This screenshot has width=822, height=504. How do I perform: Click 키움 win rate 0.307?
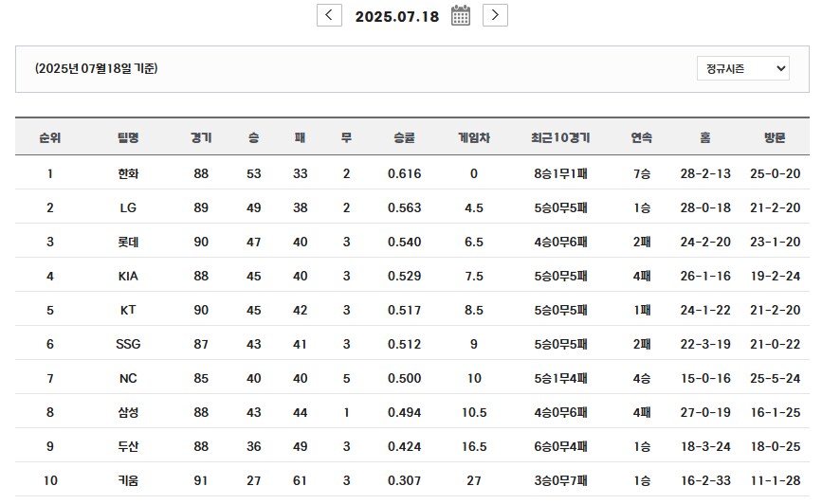coord(404,480)
